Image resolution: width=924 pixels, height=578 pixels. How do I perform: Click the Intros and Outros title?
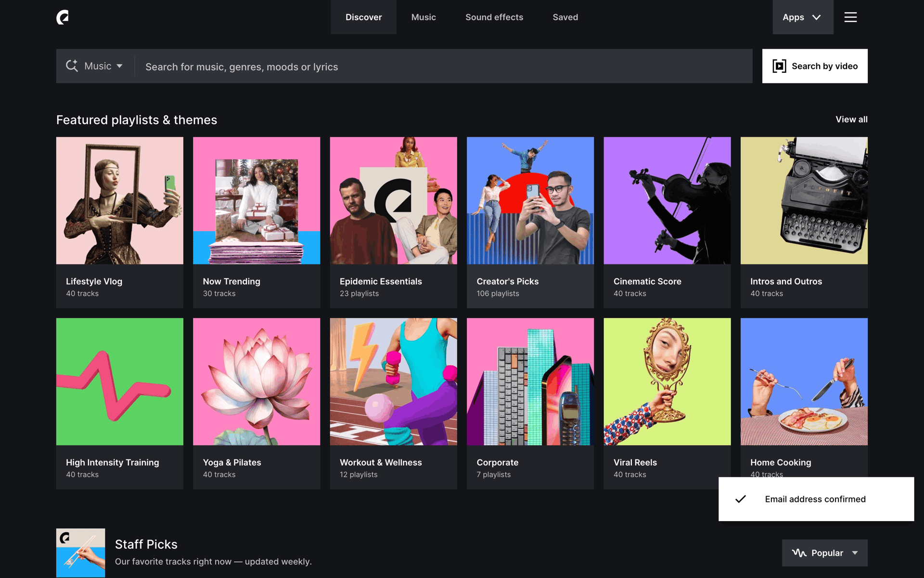tap(786, 281)
